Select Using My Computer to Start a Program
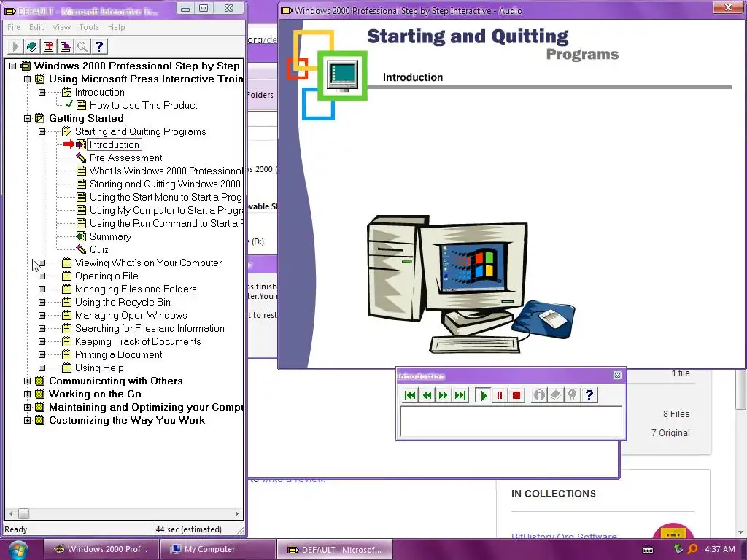Screen dimensions: 747x560 click(x=166, y=211)
